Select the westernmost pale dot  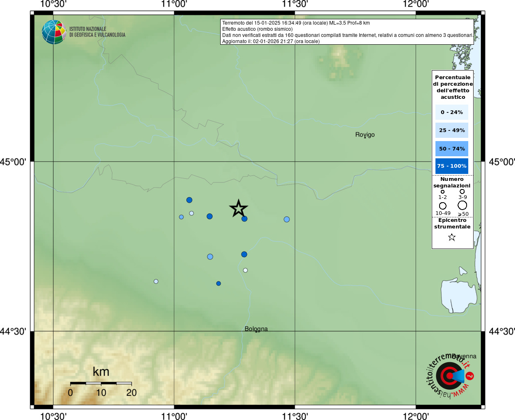tap(156, 281)
